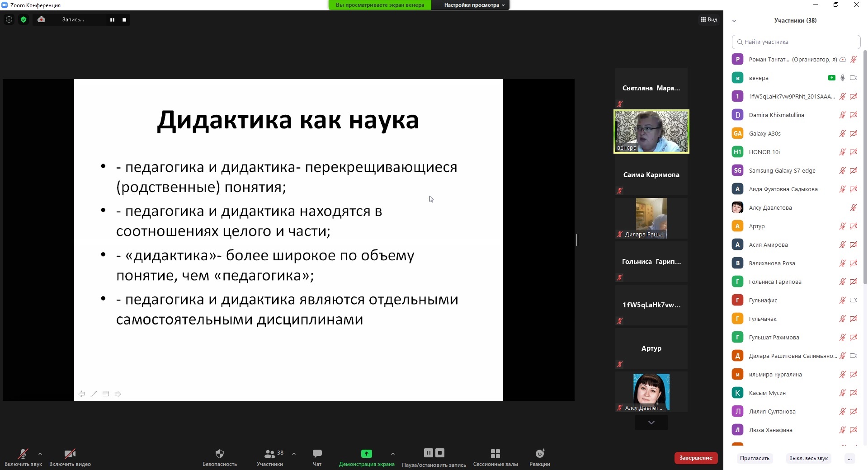
Task: Click the green Share Screen icon
Action: coord(366,454)
